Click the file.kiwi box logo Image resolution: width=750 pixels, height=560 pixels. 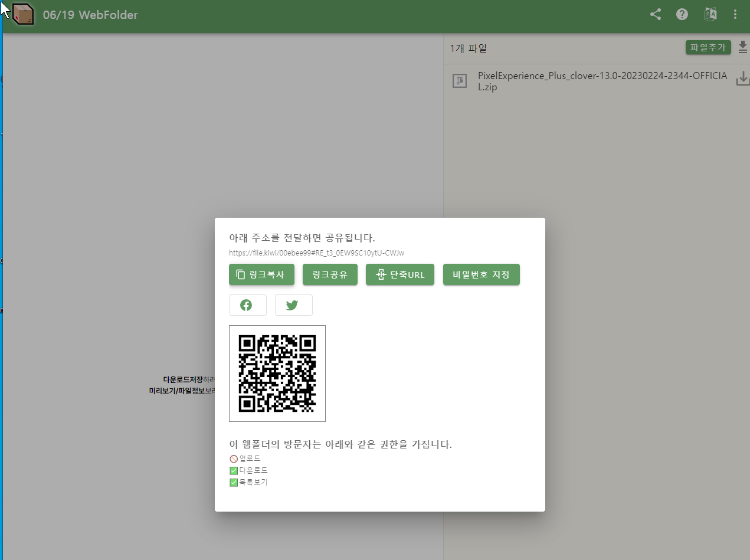[23, 14]
